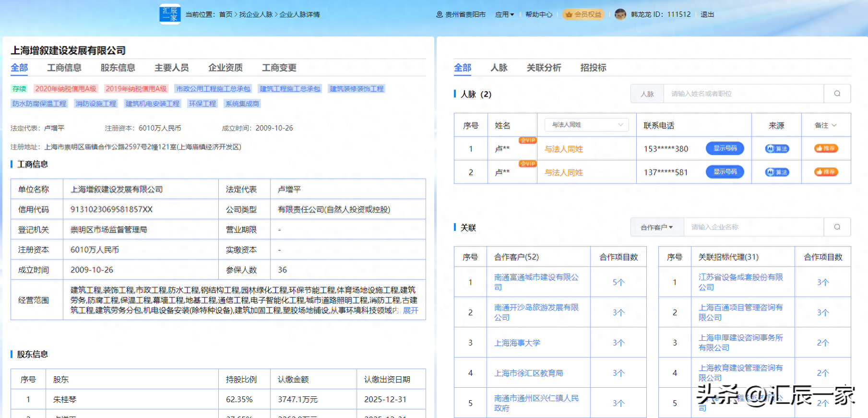Click the 汇辰一家 logo icon
Screen dimensions: 868x418
coord(170,14)
